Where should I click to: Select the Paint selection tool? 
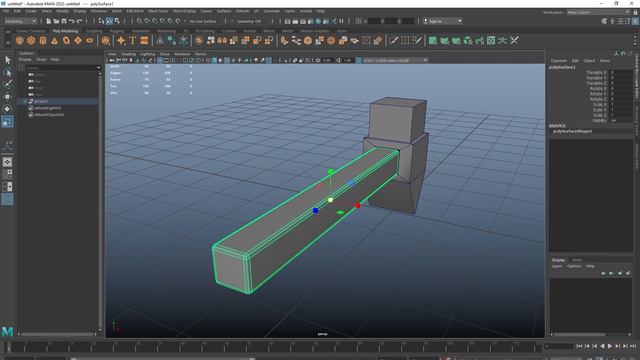point(7,84)
